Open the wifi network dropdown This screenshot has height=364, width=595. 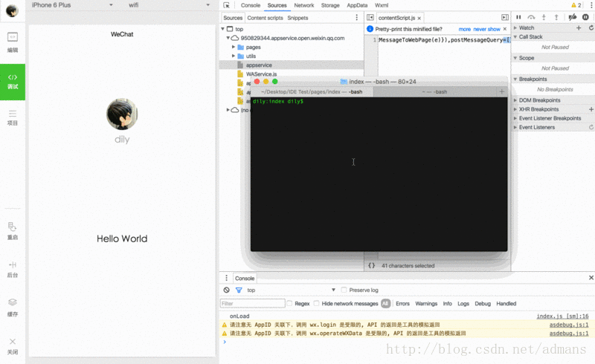pyautogui.click(x=170, y=5)
